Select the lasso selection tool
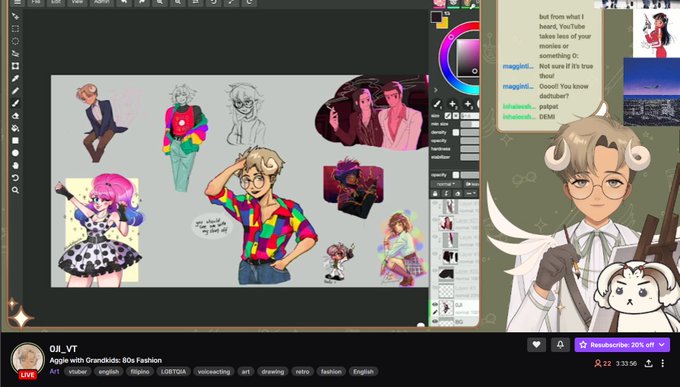Screen dimensions: 680x387 pos(15,41)
